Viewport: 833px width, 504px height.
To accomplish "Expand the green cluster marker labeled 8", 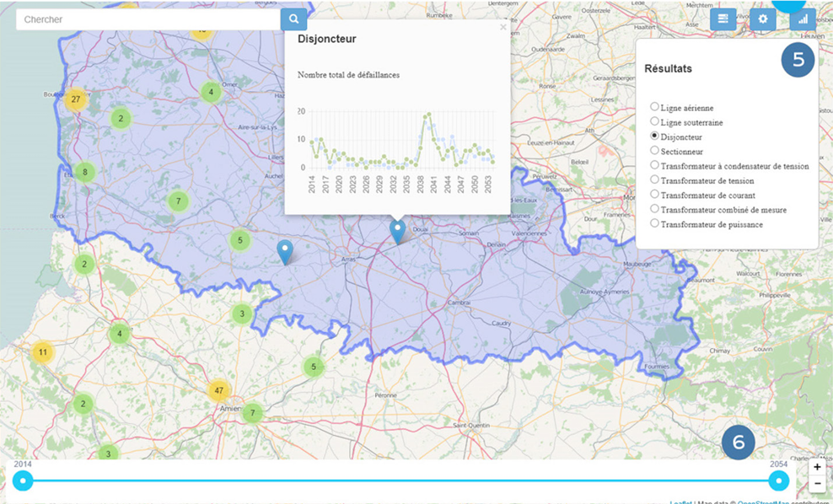I will tap(84, 173).
